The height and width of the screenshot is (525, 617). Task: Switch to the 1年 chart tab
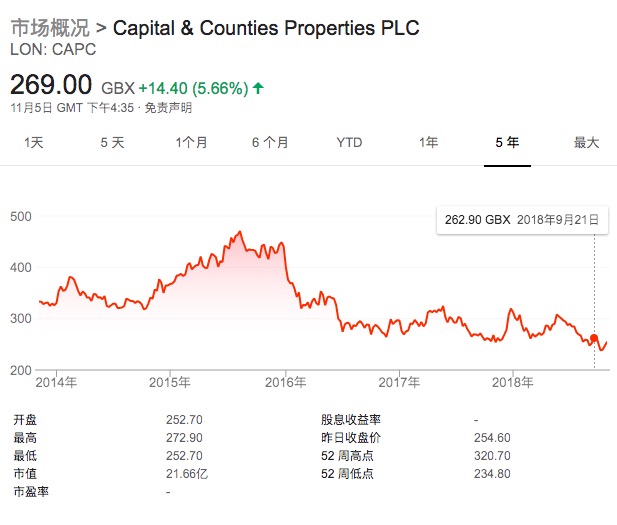(428, 142)
